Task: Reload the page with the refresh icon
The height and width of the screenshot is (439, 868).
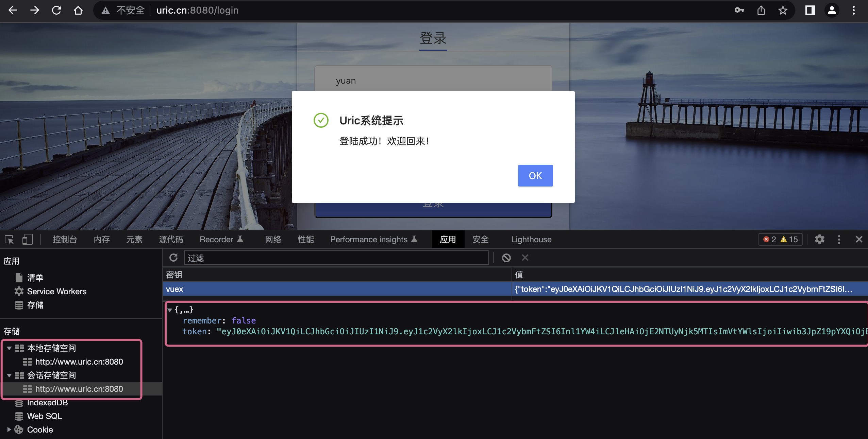Action: 56,10
